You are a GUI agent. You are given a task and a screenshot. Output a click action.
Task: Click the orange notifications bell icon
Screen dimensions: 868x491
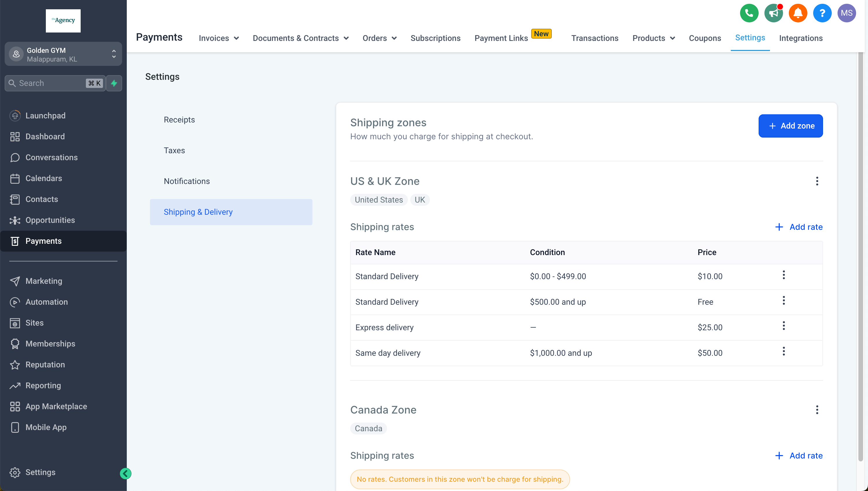798,13
